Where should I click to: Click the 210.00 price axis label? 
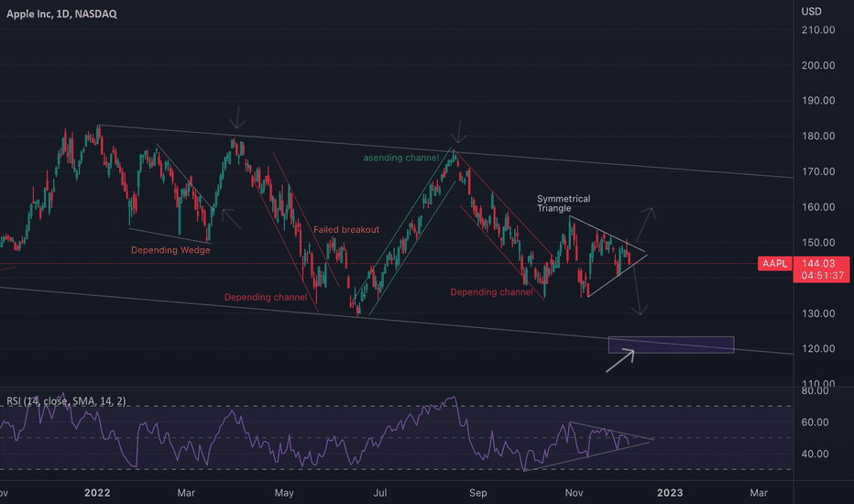tap(818, 30)
